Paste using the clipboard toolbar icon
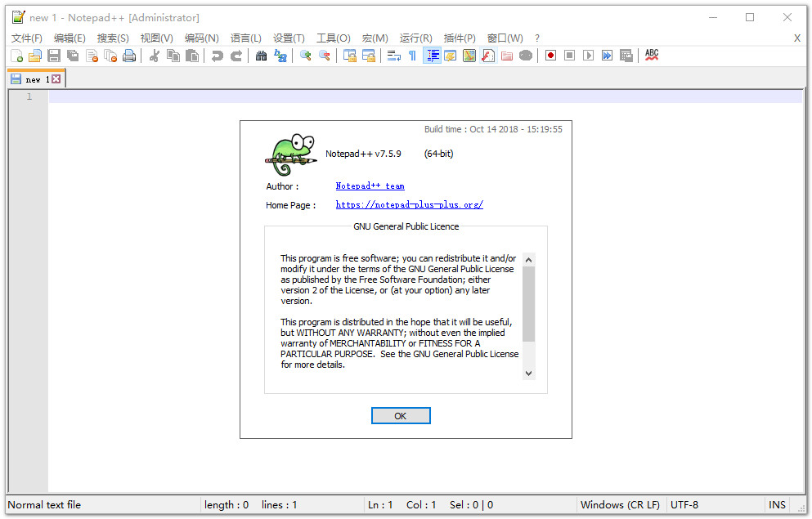This screenshot has height=519, width=812. tap(192, 56)
